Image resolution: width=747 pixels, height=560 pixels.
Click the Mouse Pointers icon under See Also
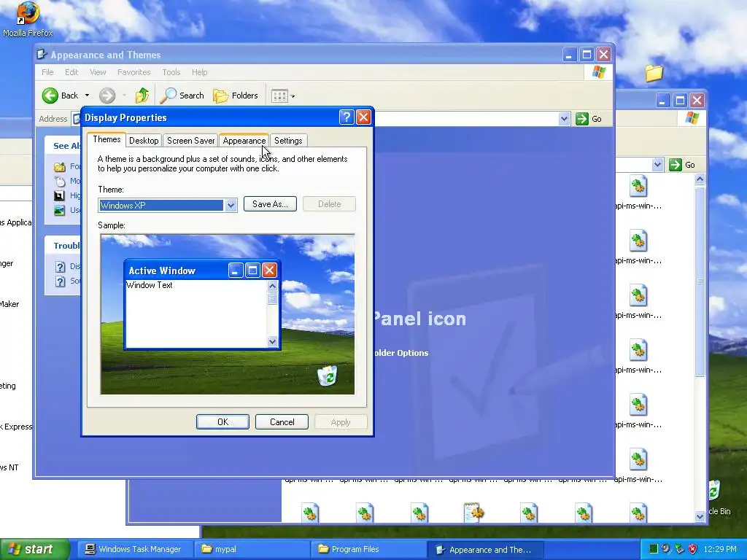pos(60,181)
